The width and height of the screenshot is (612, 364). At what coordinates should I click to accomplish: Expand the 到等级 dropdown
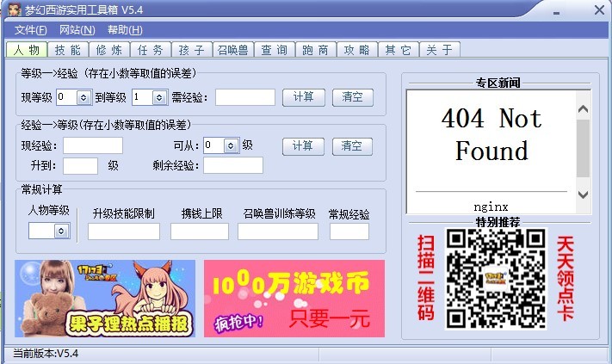[158, 98]
